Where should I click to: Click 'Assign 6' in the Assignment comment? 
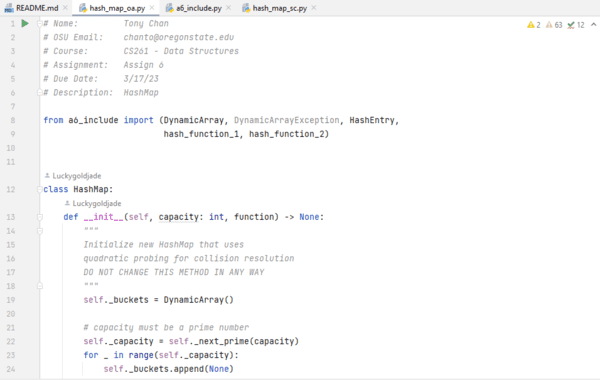pyautogui.click(x=143, y=65)
